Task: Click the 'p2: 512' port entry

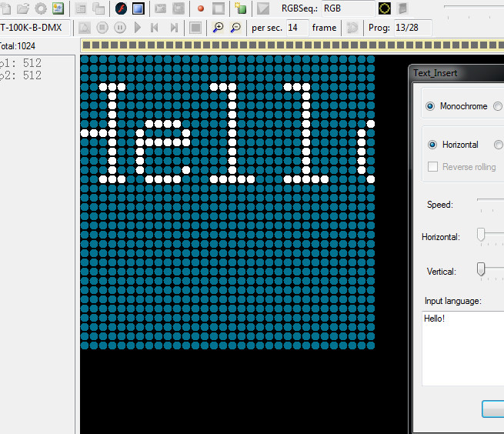Action: pos(21,75)
